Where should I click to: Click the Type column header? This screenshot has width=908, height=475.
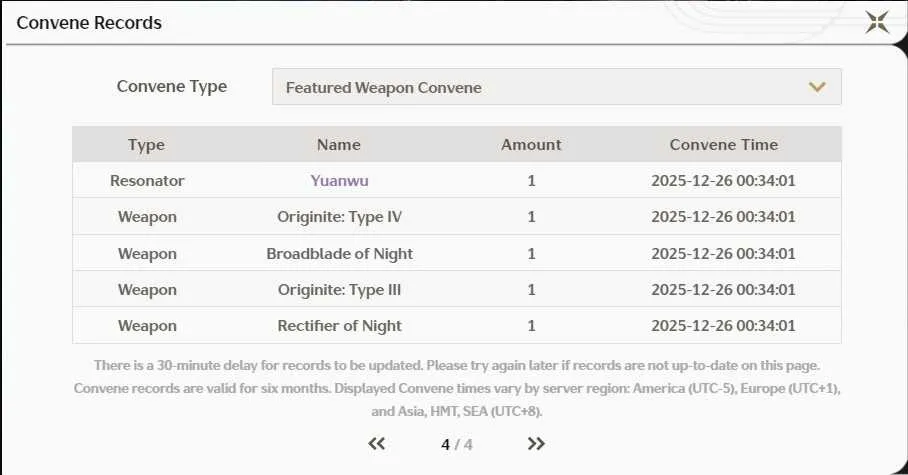click(147, 145)
